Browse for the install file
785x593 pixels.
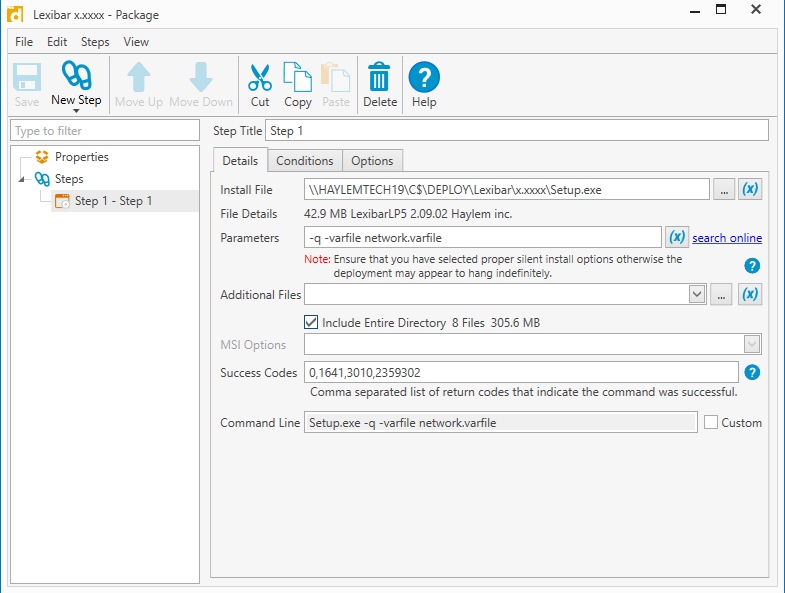(x=724, y=189)
